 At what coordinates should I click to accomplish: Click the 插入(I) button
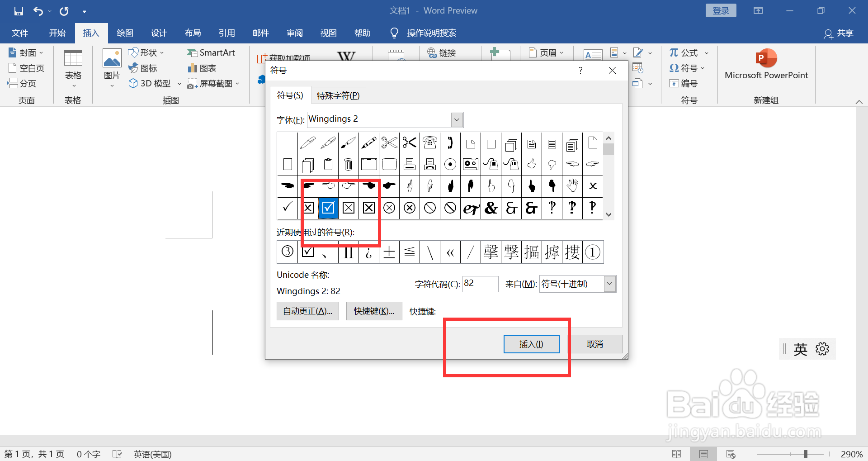click(531, 344)
